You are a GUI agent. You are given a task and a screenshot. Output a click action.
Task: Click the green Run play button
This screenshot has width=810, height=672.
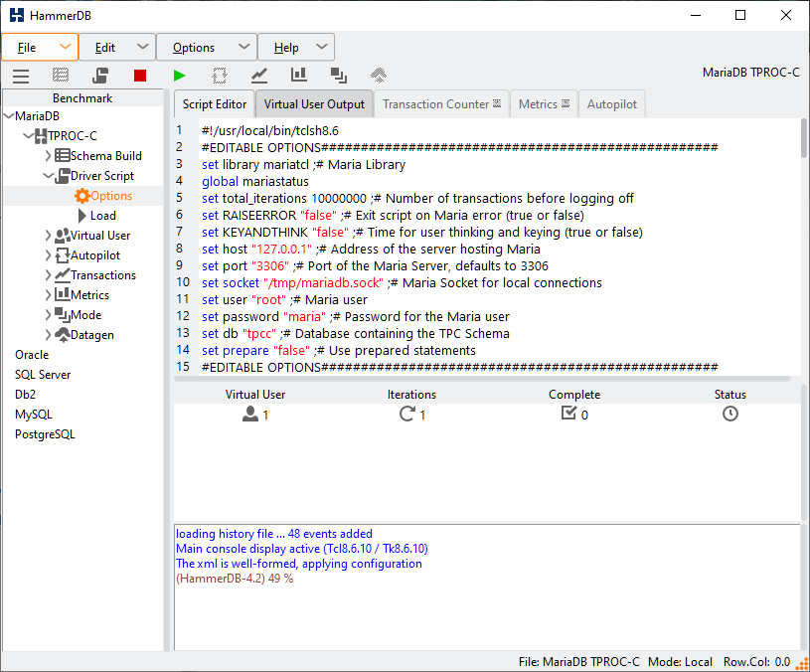(179, 76)
